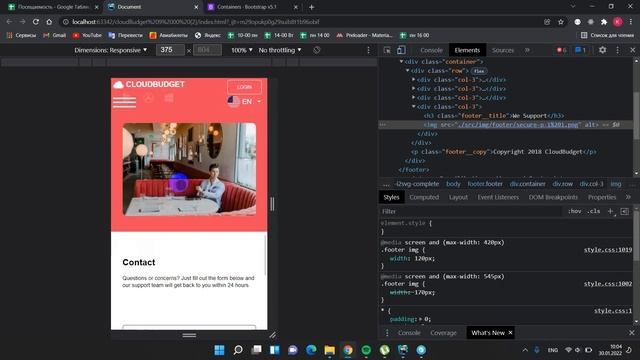Select footer.footer in the breadcrumb
This screenshot has width=640, height=360.
pyautogui.click(x=485, y=184)
